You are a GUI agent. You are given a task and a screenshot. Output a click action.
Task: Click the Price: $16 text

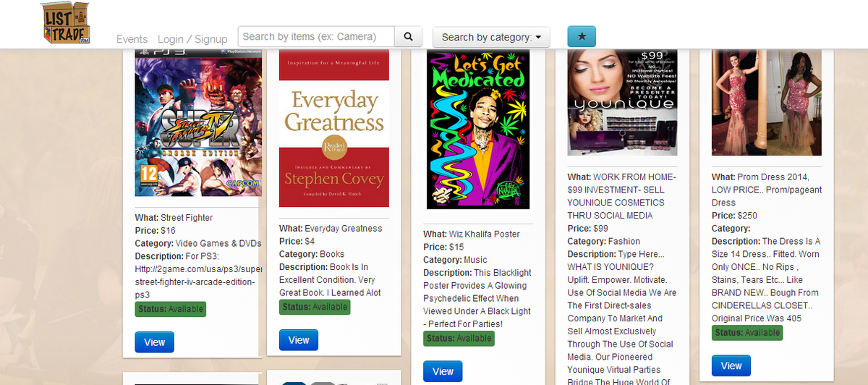(156, 231)
